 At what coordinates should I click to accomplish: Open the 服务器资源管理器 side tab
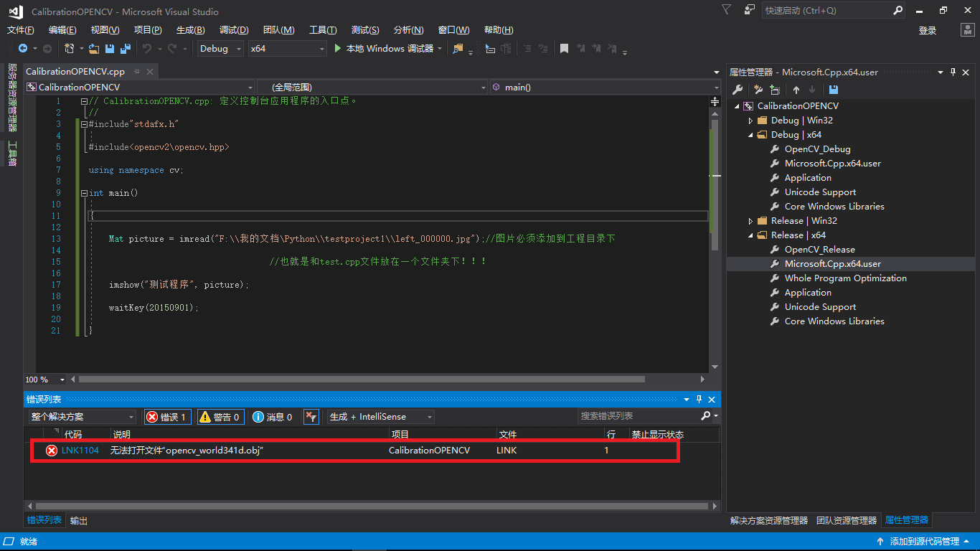pos(12,98)
